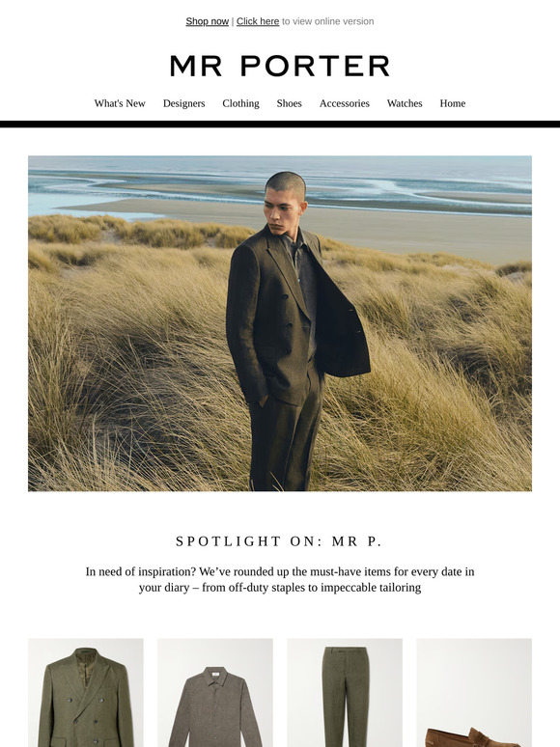This screenshot has height=747, width=560.
Task: View the green double-breasted blazer product
Action: coord(86,693)
